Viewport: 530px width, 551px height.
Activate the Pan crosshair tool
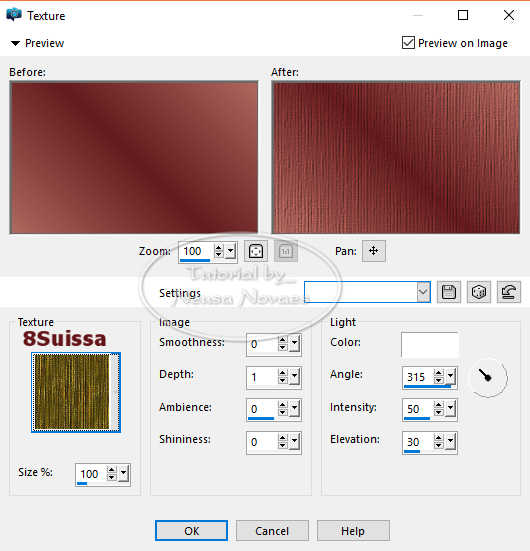point(374,251)
